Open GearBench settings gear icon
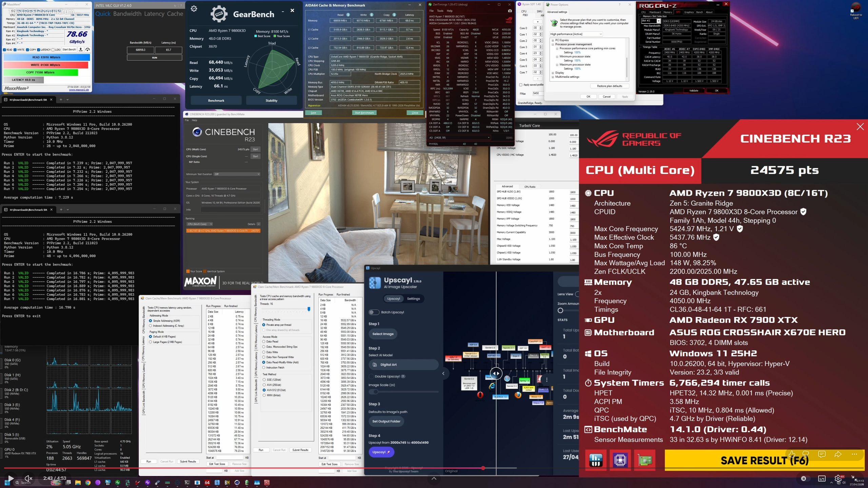868x488 pixels. (x=194, y=9)
